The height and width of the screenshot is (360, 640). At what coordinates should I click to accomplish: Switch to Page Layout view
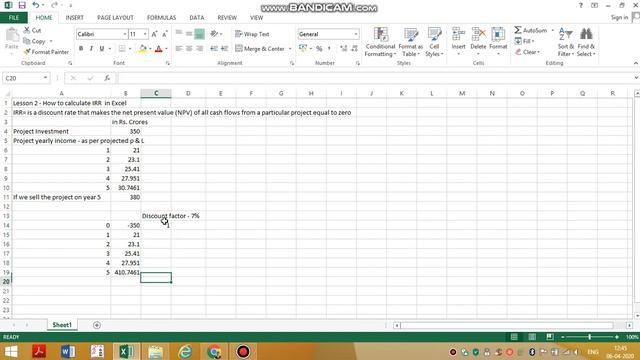click(x=532, y=337)
